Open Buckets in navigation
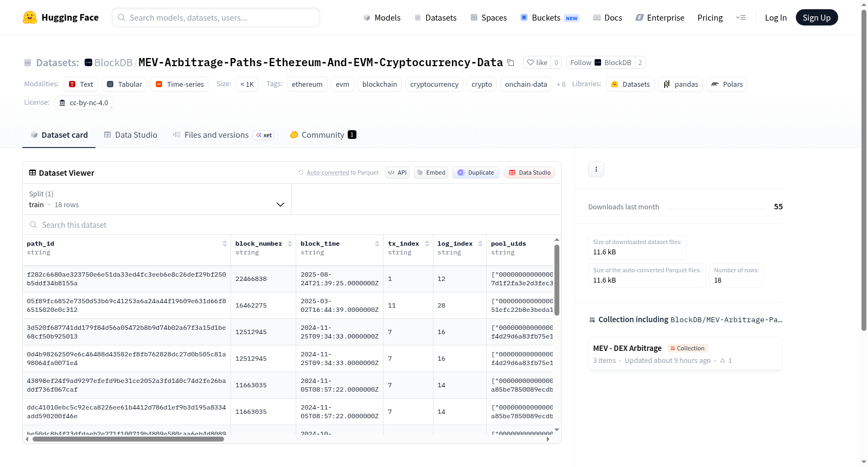The width and height of the screenshot is (868, 467). pos(550,17)
